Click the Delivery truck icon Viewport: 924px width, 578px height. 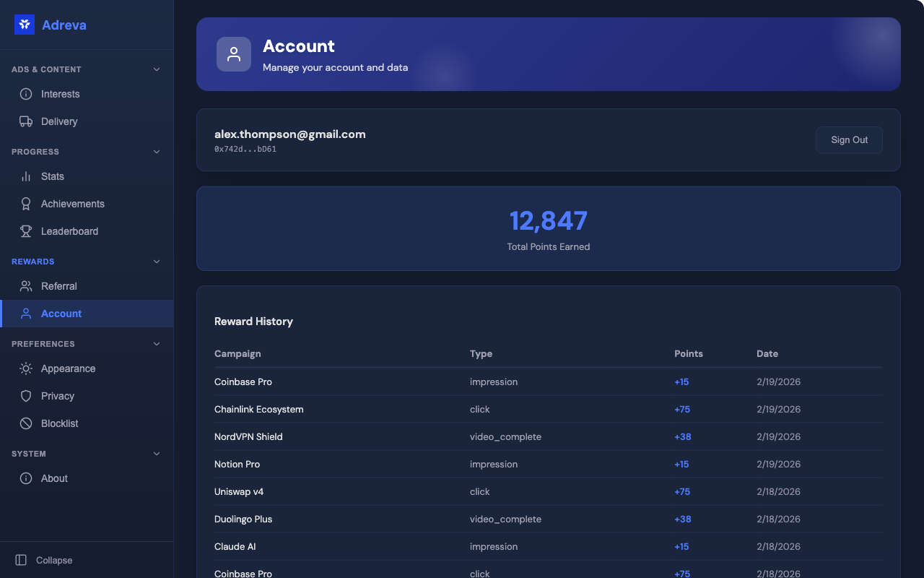click(26, 121)
